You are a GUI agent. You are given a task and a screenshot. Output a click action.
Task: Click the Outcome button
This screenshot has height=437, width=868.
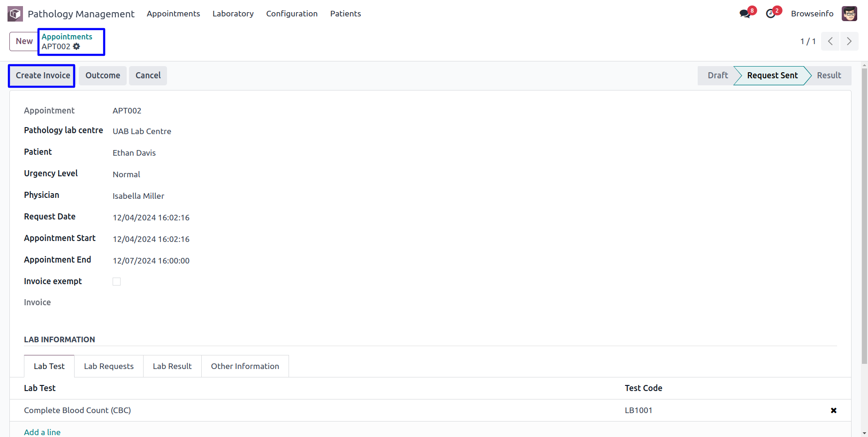tap(103, 75)
